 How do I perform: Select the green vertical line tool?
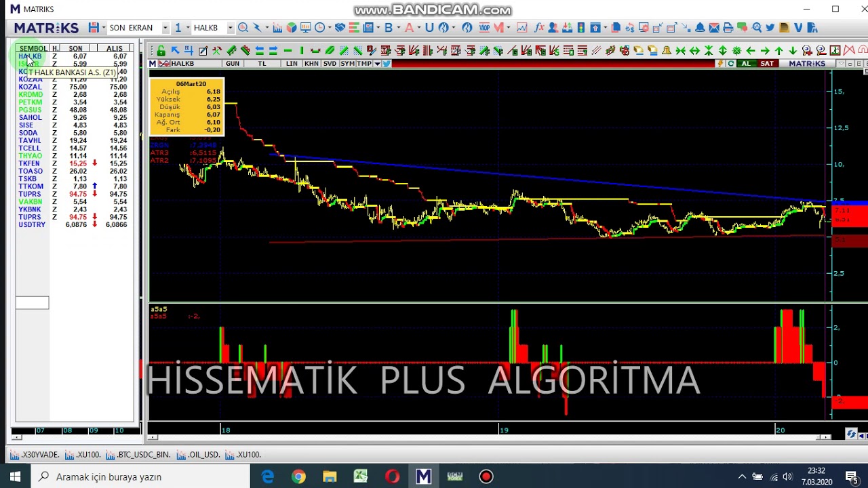pyautogui.click(x=302, y=51)
